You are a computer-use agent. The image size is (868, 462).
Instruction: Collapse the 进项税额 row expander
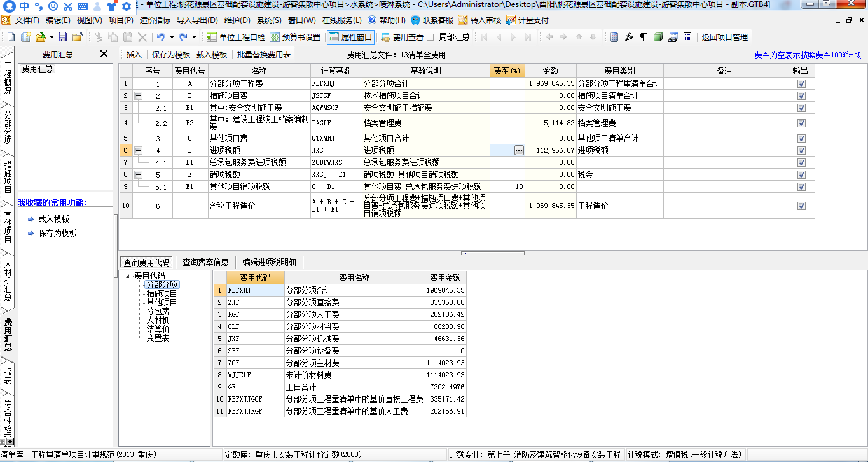coord(138,150)
